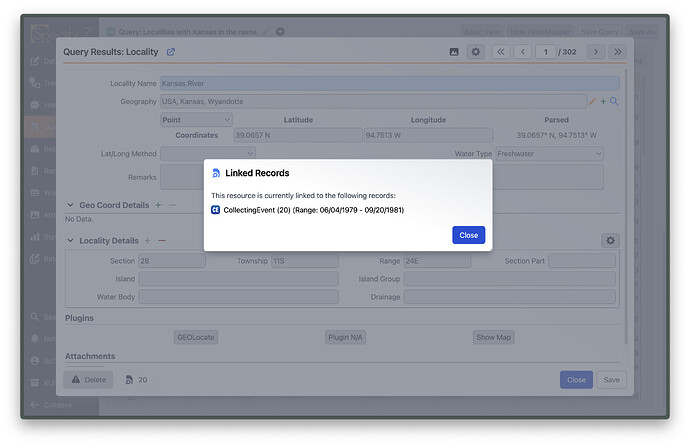Click the CollectingEvent table icon
Image resolution: width=690 pixels, height=446 pixels.
click(x=216, y=210)
